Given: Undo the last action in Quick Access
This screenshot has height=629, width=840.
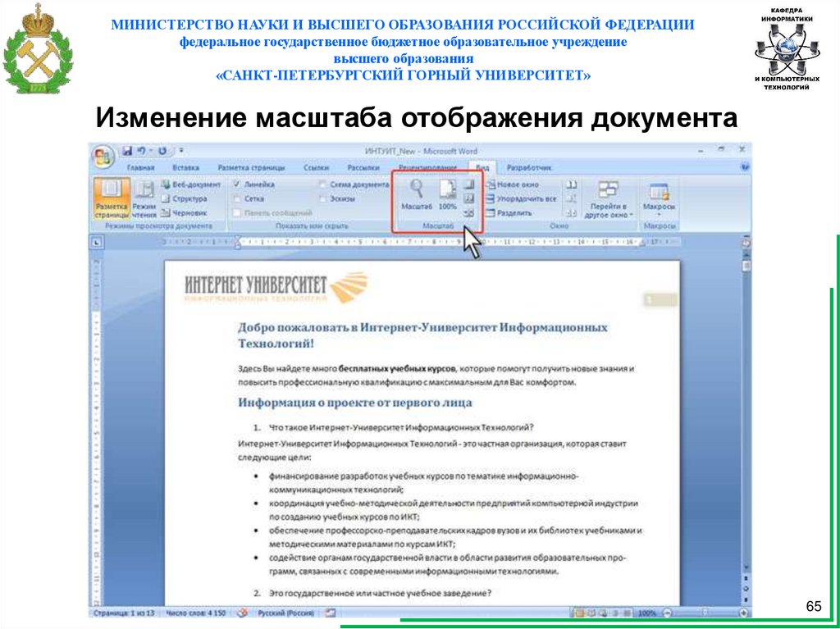Looking at the screenshot, I should tap(142, 151).
